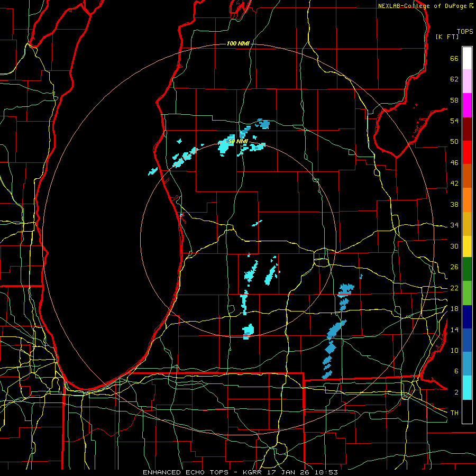Click the medium blue legend swatch

point(467,341)
